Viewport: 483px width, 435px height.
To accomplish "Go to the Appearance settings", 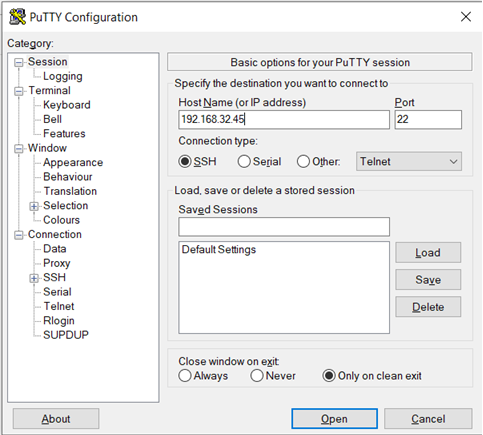I will click(x=73, y=162).
